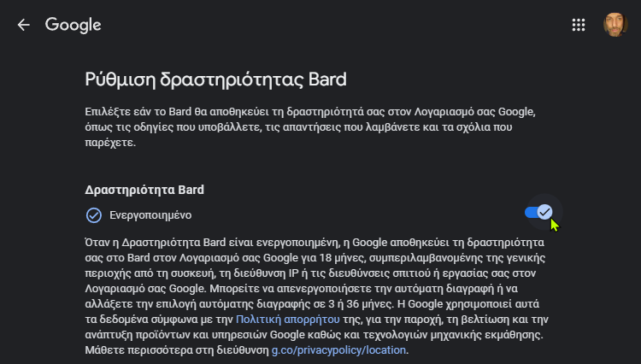Image resolution: width=641 pixels, height=364 pixels.
Task: Turn off the Δραστηριότητα Bard switch
Action: pyautogui.click(x=538, y=212)
